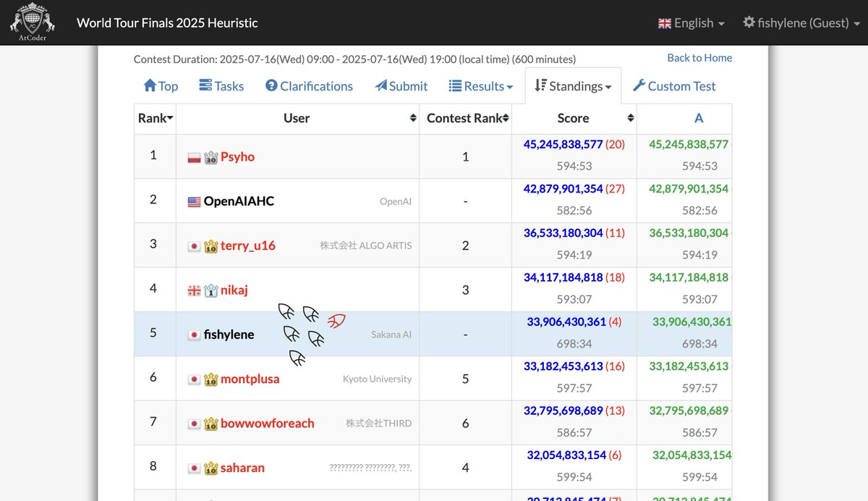Click the crown badge next to bowwowforeach
This screenshot has width=868, height=501.
coord(210,424)
